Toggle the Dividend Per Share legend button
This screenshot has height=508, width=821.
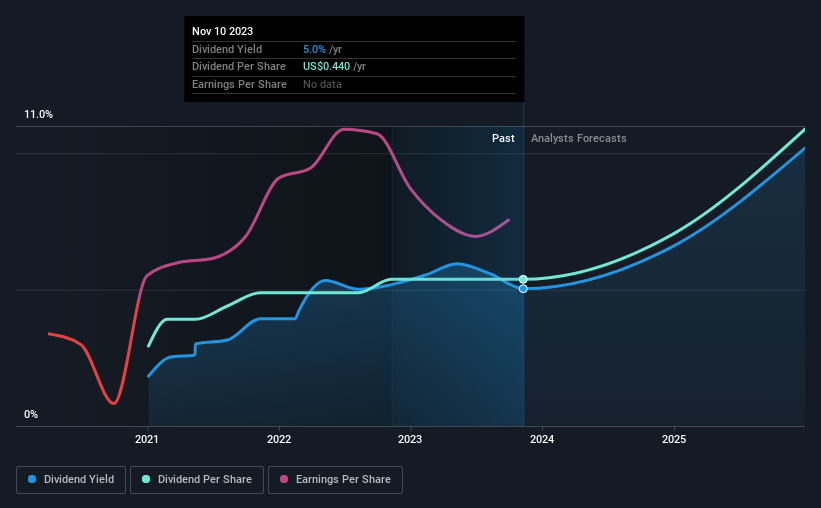coord(197,480)
